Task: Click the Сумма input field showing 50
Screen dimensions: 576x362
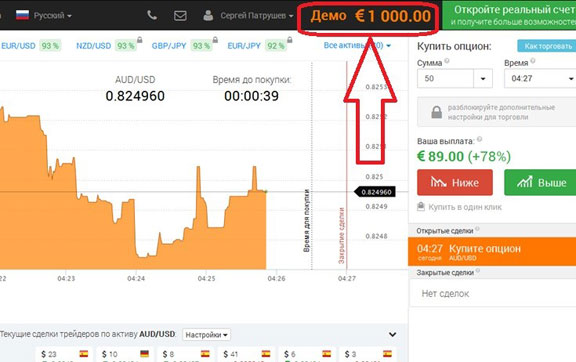Action: coord(445,78)
